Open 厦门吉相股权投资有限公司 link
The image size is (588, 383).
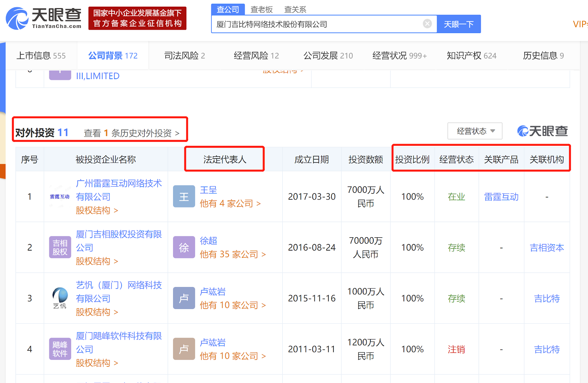[119, 241]
